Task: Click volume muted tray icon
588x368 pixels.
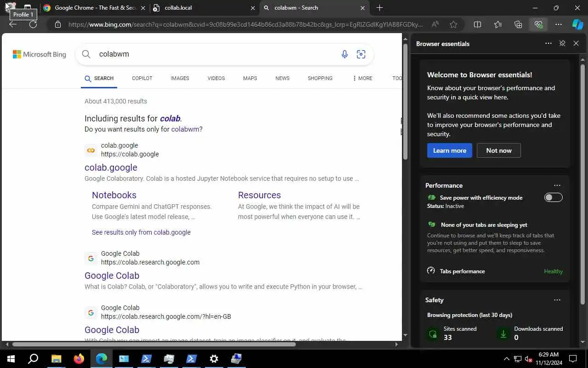Action: click(528, 359)
